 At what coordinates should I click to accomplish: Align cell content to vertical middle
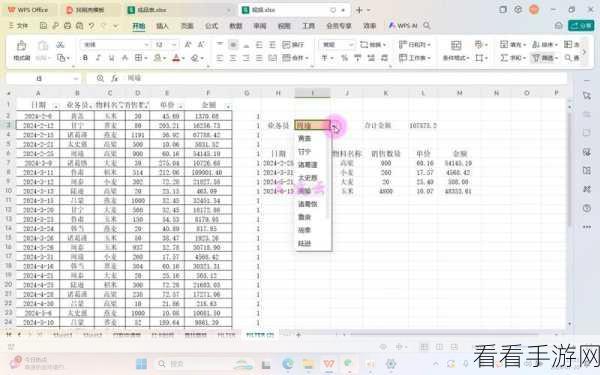233,45
